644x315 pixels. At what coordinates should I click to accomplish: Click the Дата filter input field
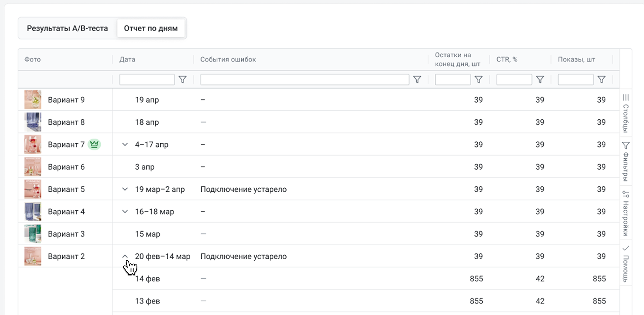147,80
